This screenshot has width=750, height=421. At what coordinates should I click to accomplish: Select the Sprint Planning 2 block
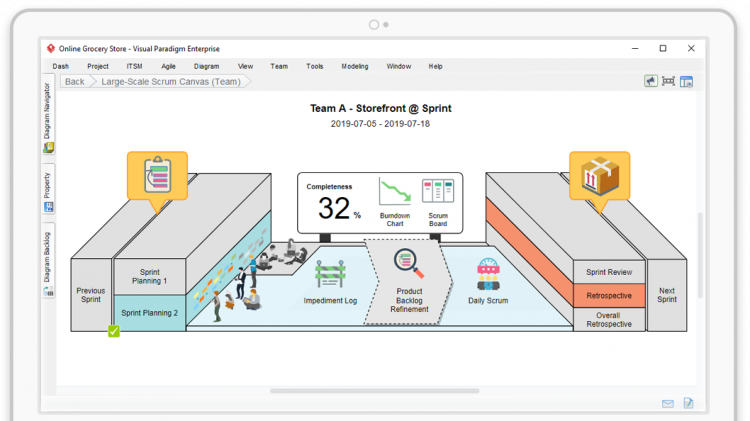[x=150, y=313]
